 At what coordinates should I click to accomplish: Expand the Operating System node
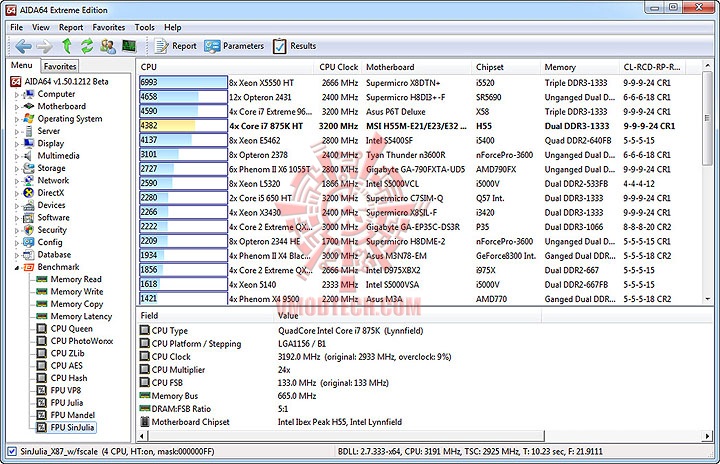pyautogui.click(x=17, y=119)
